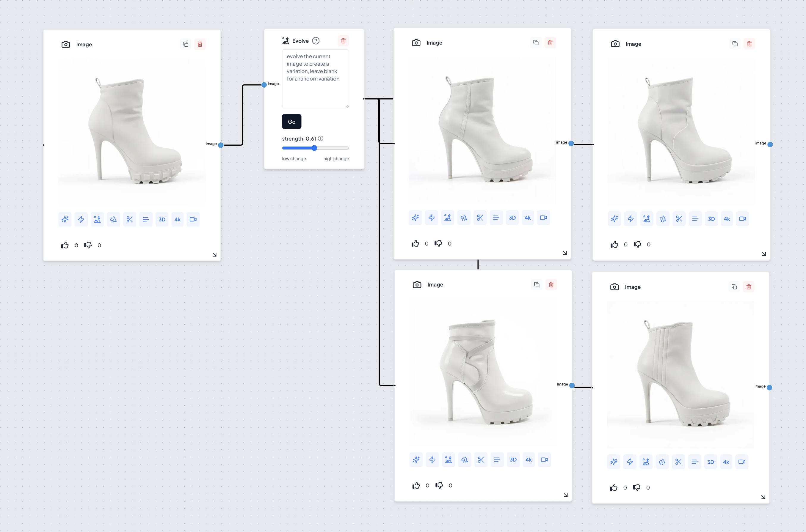Click the video camera icon on the bottom-middle image
Image resolution: width=806 pixels, height=532 pixels.
click(544, 460)
